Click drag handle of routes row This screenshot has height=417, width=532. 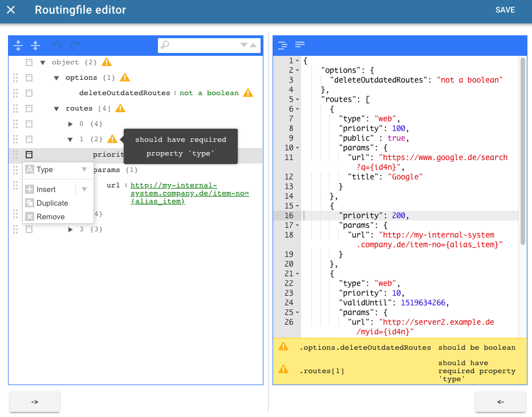click(15, 108)
